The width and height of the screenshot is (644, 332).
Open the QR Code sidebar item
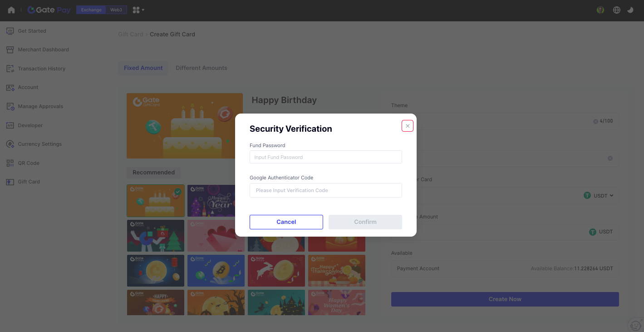point(29,163)
